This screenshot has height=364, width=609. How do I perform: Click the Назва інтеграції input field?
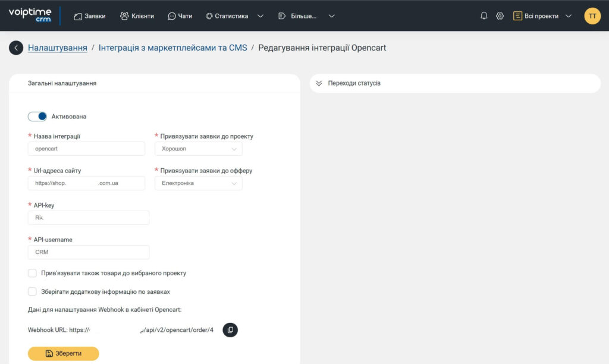click(86, 149)
